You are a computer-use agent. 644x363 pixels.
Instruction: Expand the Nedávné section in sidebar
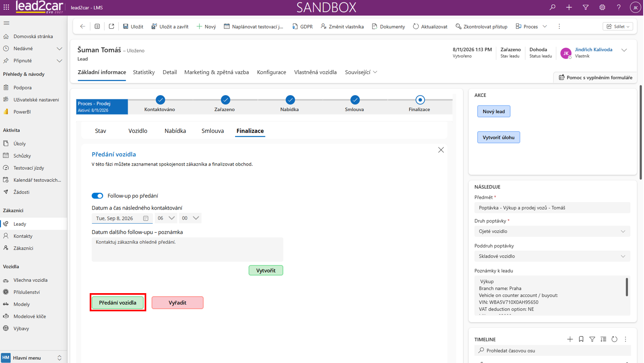point(59,48)
